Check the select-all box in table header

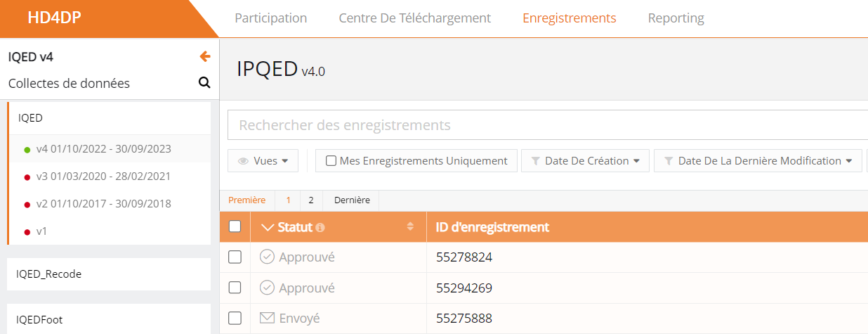click(235, 226)
